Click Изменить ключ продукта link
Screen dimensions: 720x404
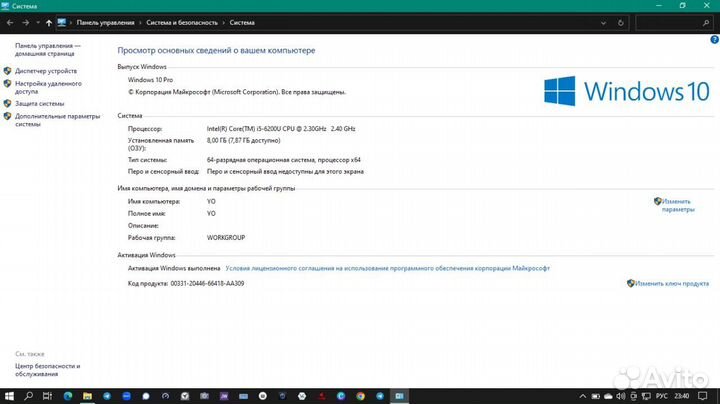[671, 283]
